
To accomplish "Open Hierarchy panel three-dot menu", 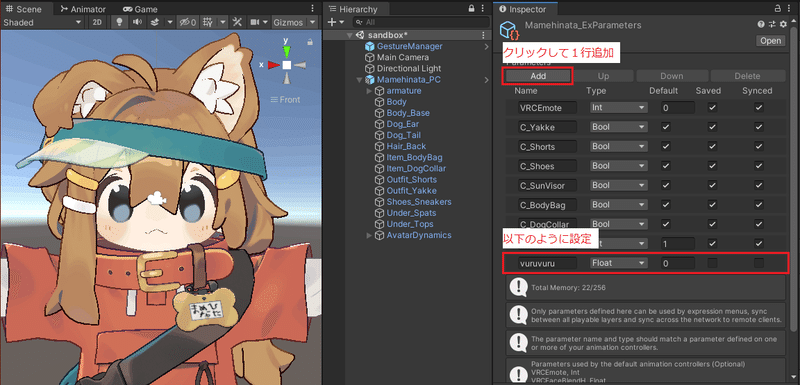I will coord(483,8).
